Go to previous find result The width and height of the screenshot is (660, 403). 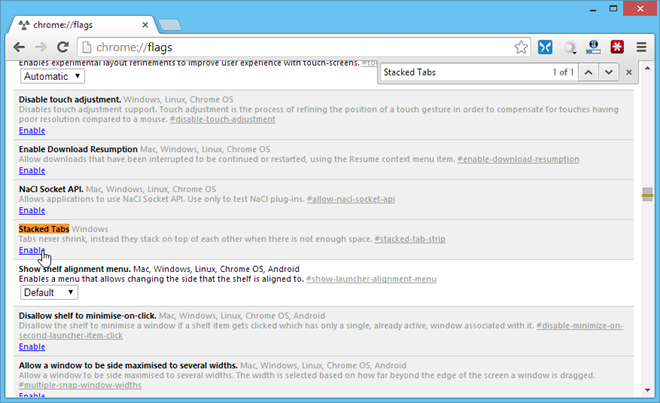(588, 73)
